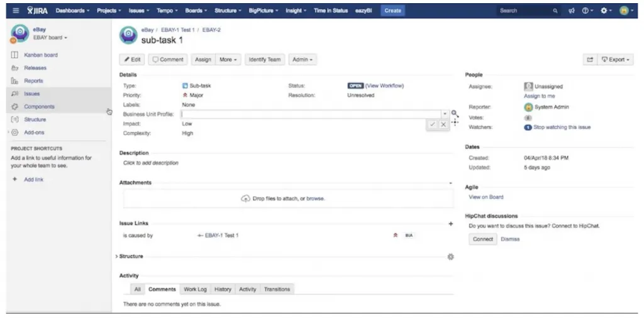Open the Boards menu
This screenshot has width=644, height=318.
[196, 11]
